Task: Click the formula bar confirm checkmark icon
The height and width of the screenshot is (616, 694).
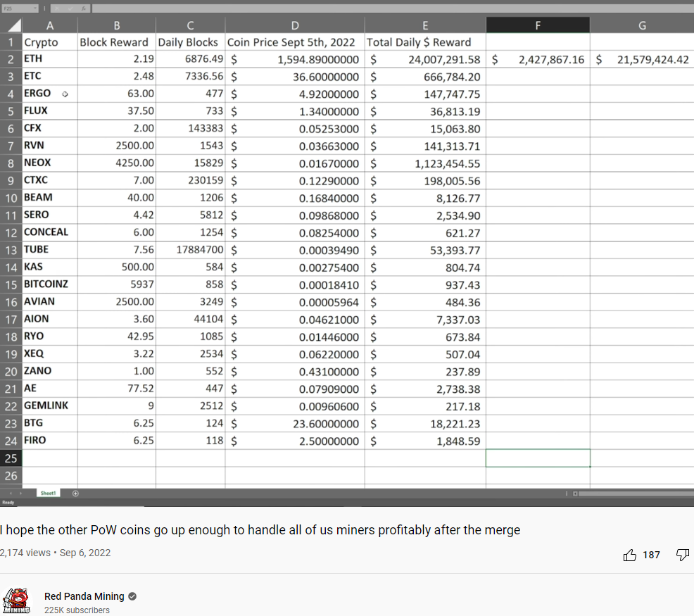Action: (x=70, y=8)
